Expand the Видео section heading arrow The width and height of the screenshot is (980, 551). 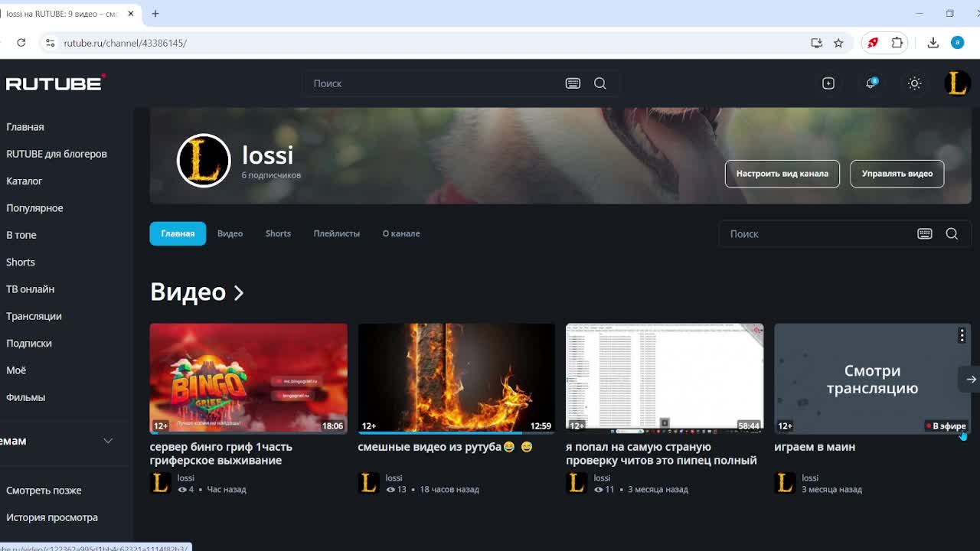[x=239, y=292]
